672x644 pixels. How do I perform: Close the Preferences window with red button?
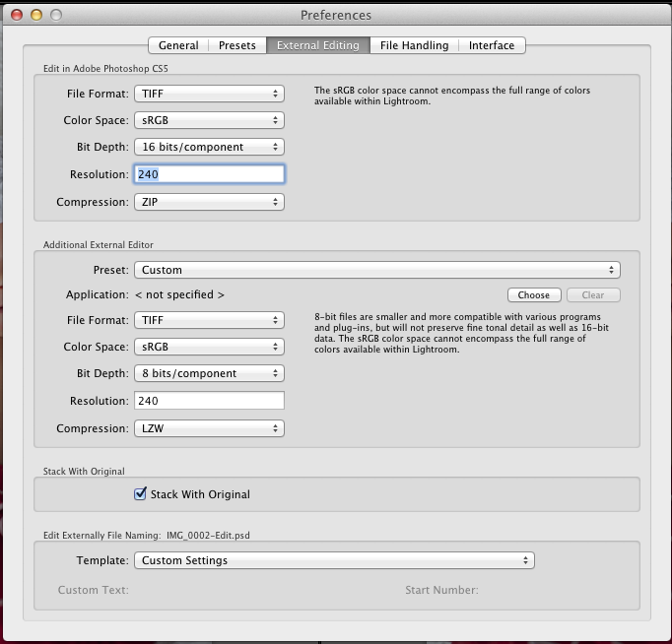click(x=17, y=15)
